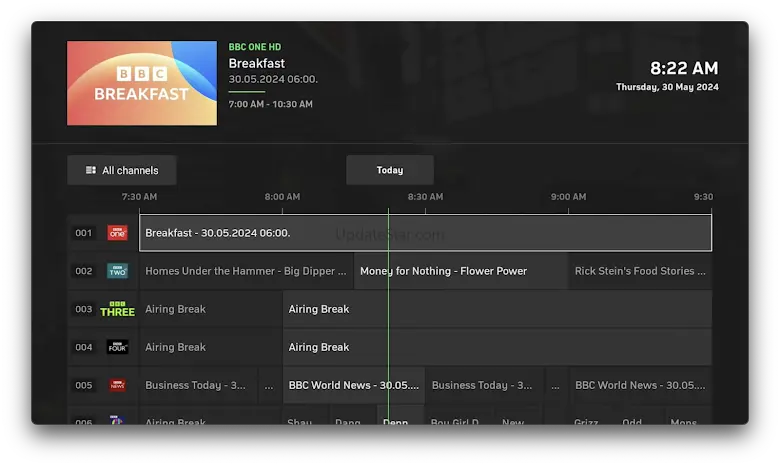
Task: Click the channel number 002 cell
Action: (84, 271)
